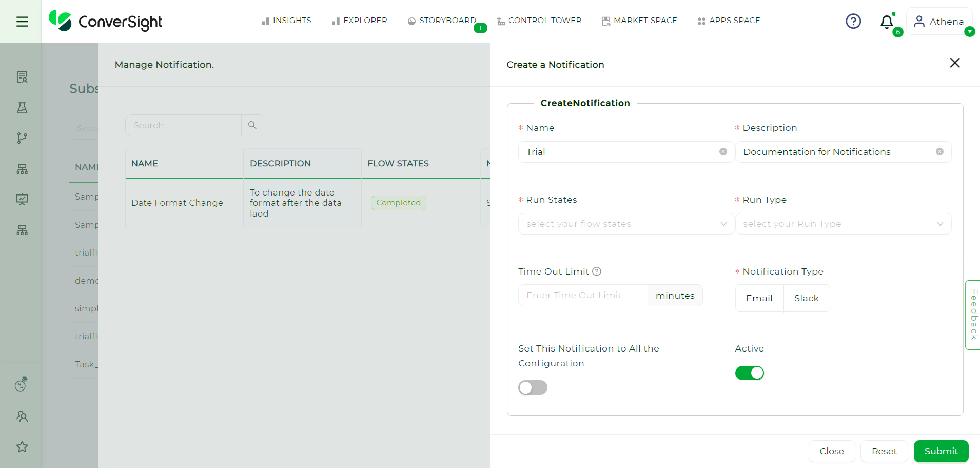980x468 pixels.
Task: Click the certificate document sidebar icon
Action: click(22, 77)
